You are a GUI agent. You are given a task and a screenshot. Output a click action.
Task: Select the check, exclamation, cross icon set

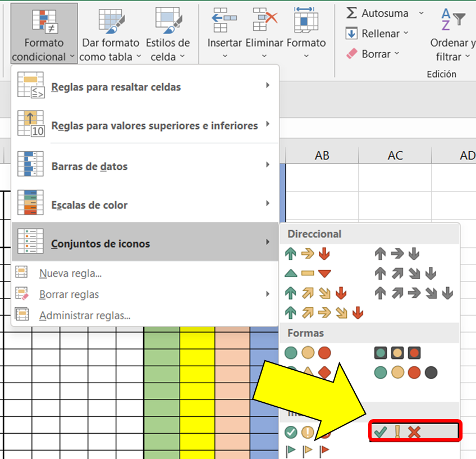point(415,431)
